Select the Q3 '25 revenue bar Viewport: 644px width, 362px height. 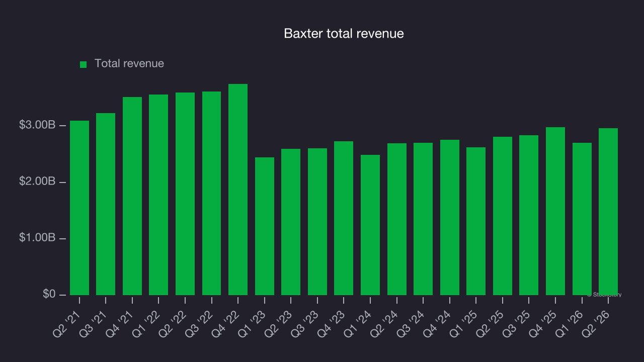click(529, 215)
